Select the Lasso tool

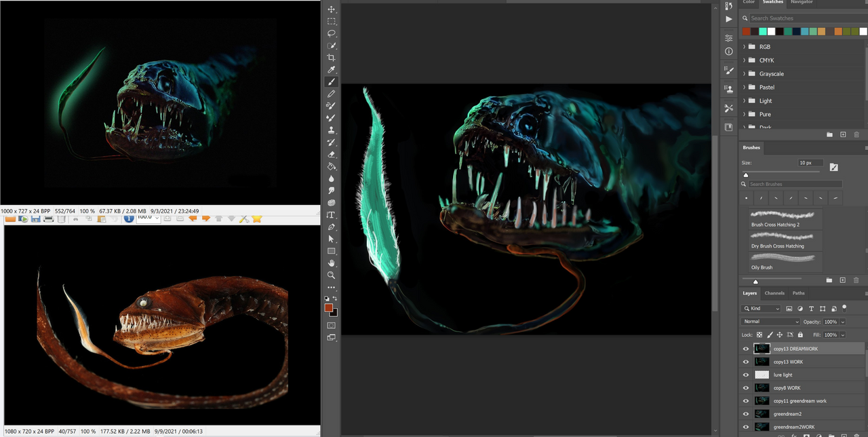332,33
